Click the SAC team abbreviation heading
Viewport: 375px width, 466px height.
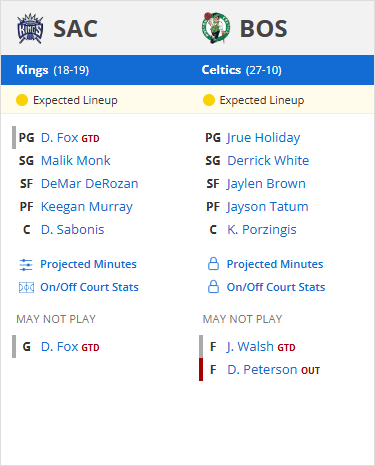click(x=76, y=29)
